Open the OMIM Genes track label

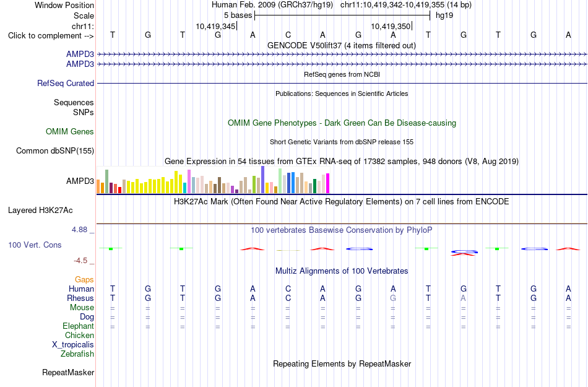[70, 132]
